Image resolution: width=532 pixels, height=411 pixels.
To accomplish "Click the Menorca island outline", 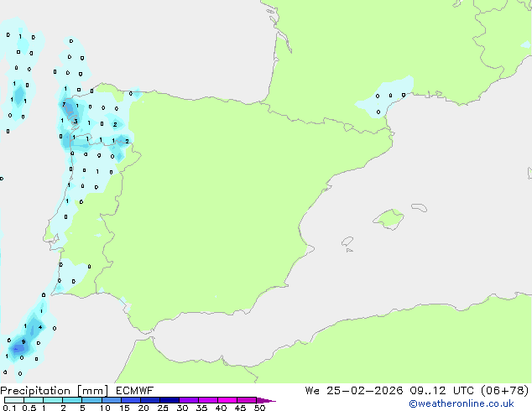I will (x=420, y=207).
